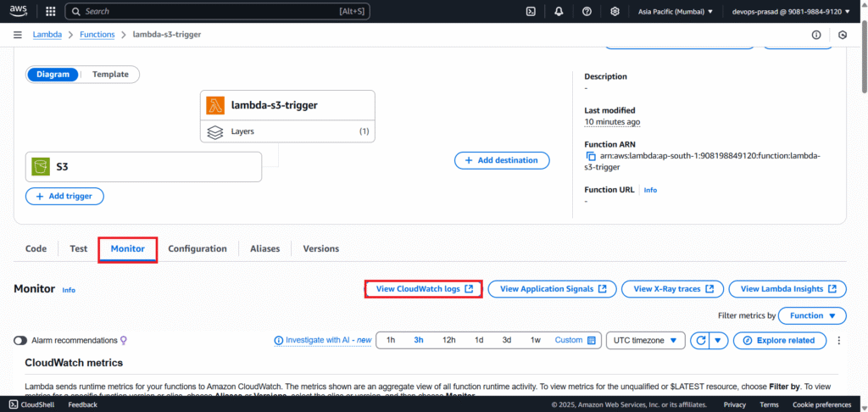Click the Add destination button
Viewport: 868px width, 412px height.
click(502, 160)
